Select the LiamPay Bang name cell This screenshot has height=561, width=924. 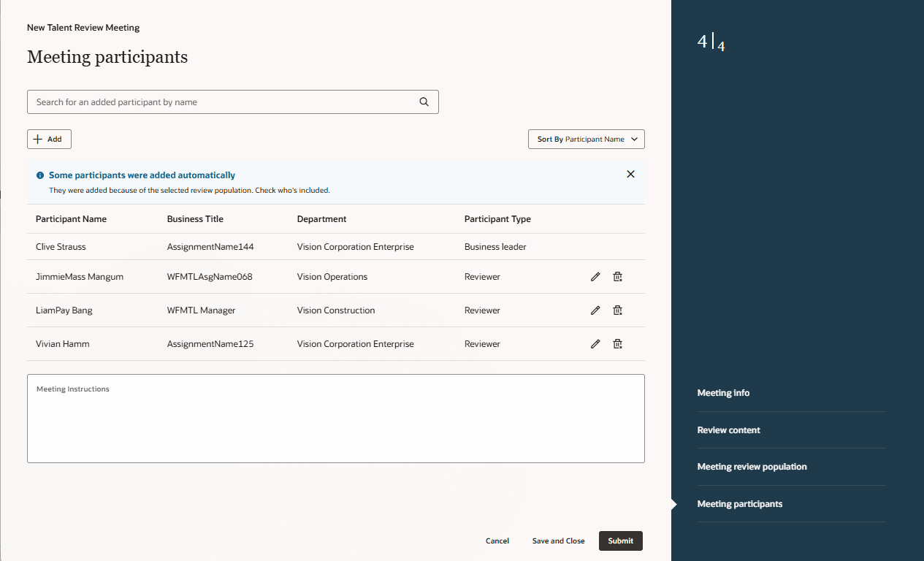pyautogui.click(x=64, y=310)
